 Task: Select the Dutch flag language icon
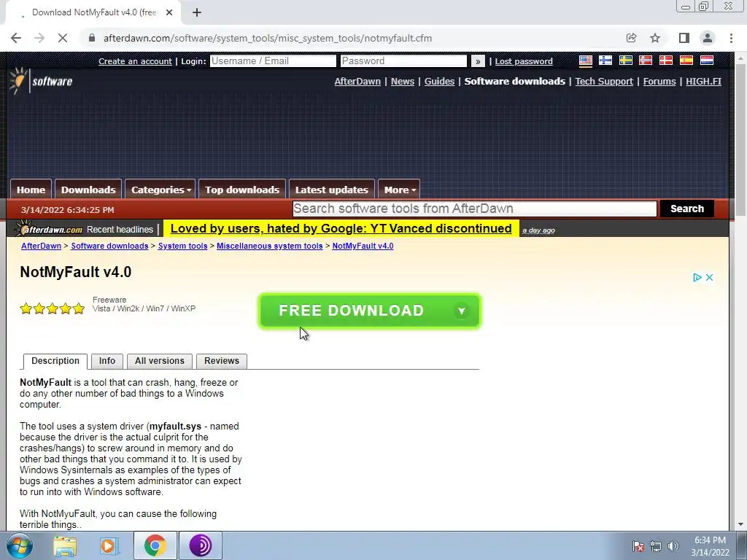(x=706, y=61)
